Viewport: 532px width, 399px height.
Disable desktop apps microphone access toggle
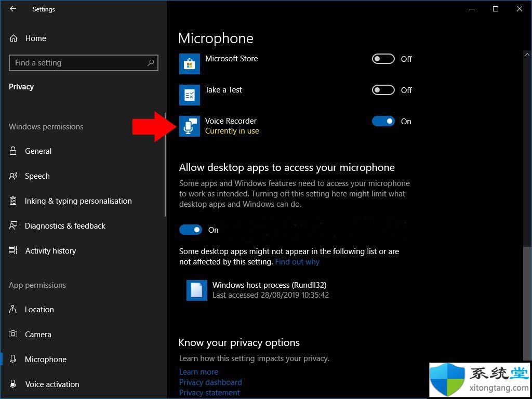point(191,230)
